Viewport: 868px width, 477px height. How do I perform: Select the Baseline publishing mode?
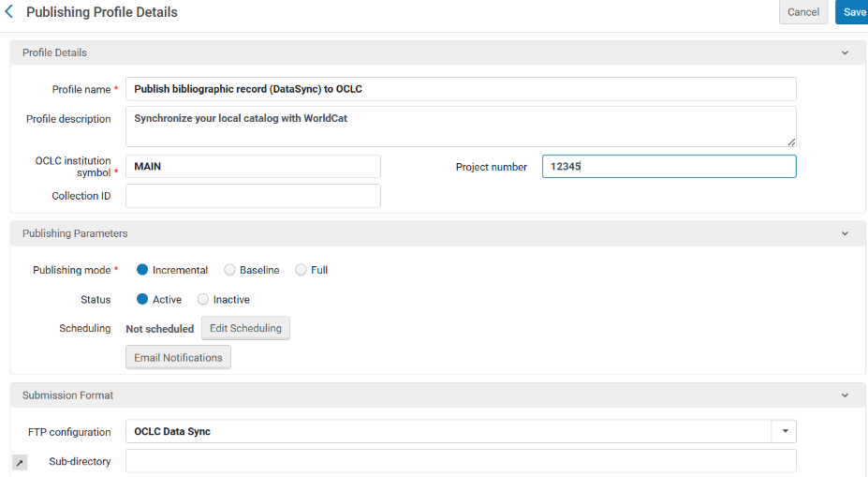pyautogui.click(x=229, y=270)
